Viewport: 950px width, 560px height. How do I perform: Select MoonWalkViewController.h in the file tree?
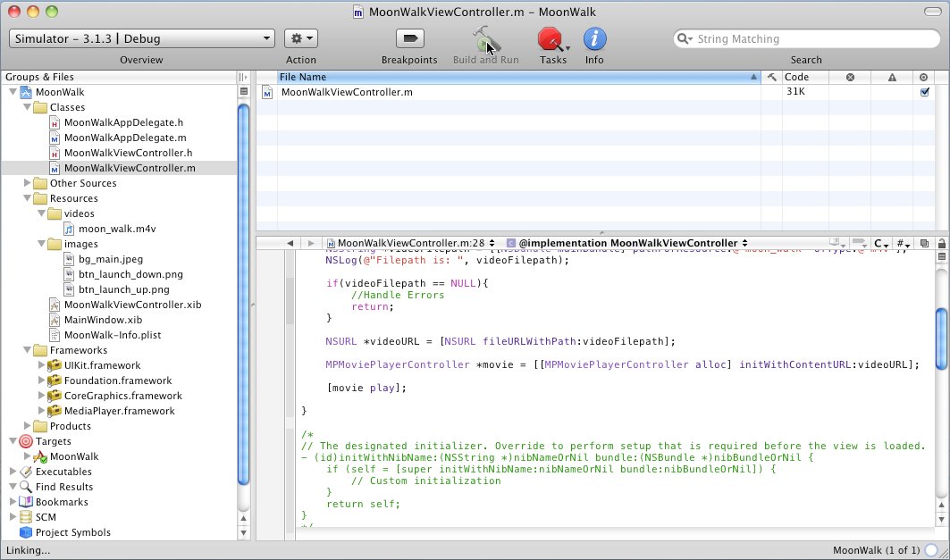[129, 153]
